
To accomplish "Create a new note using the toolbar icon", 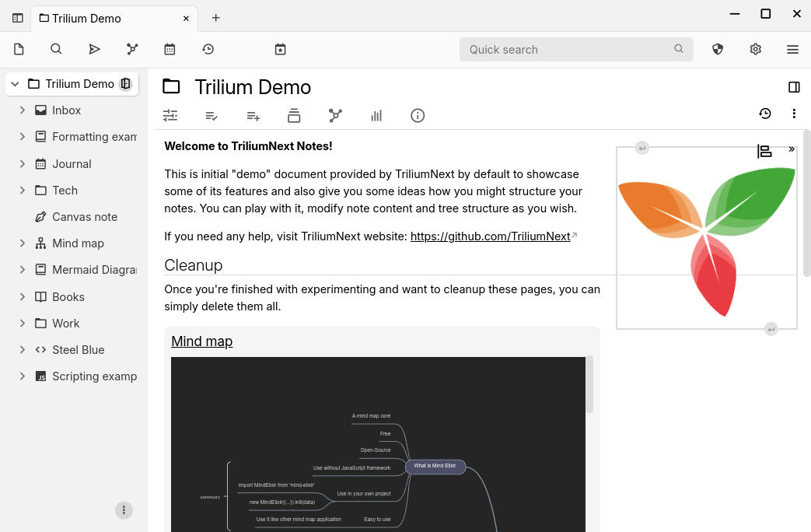I will click(x=19, y=49).
